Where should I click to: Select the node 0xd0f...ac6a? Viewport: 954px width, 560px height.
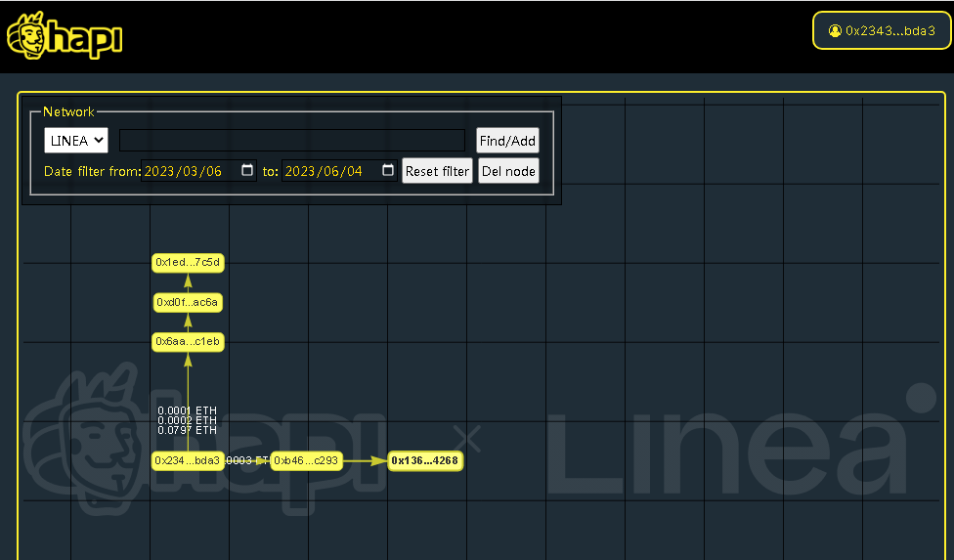tap(188, 302)
